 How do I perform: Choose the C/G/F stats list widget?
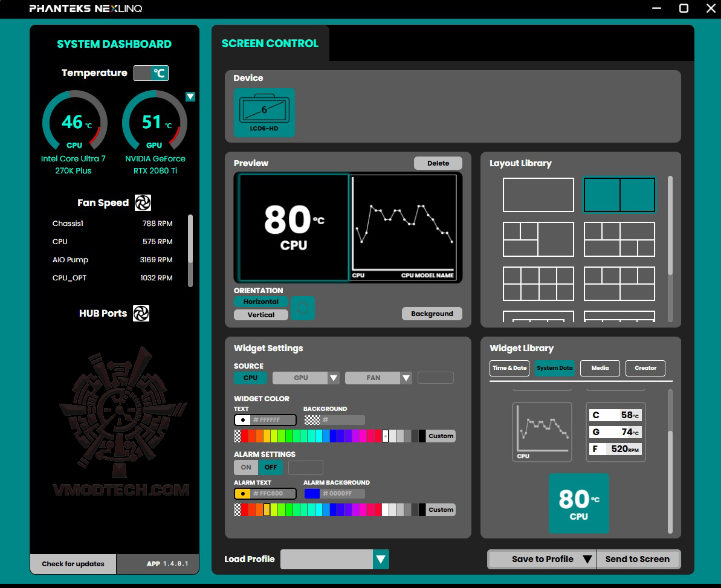(616, 432)
